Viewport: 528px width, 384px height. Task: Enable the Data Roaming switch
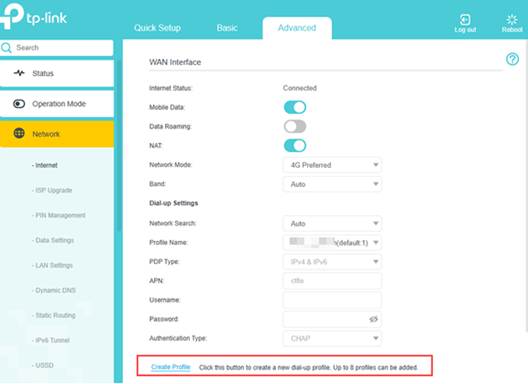click(x=295, y=127)
